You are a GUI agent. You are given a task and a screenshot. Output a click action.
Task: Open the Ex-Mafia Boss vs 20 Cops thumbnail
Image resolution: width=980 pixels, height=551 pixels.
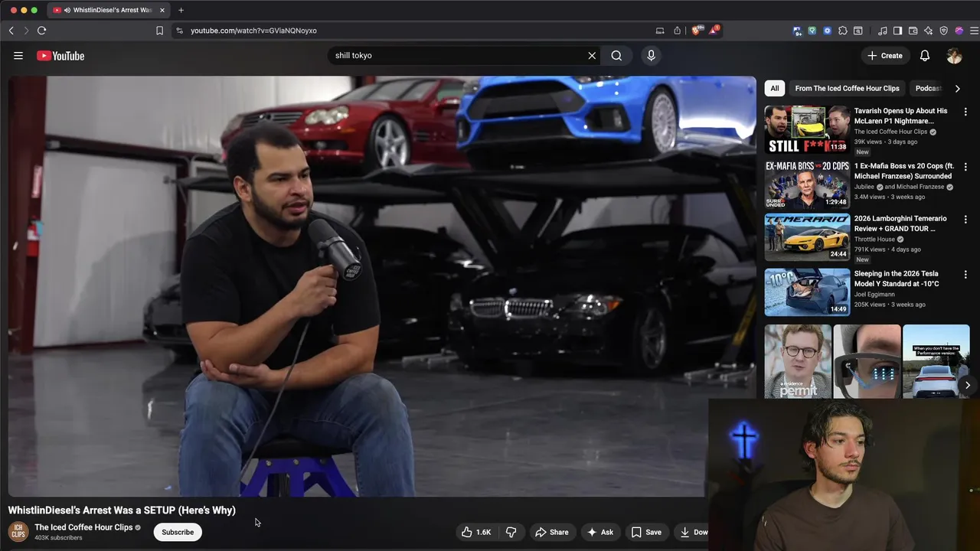(x=807, y=184)
